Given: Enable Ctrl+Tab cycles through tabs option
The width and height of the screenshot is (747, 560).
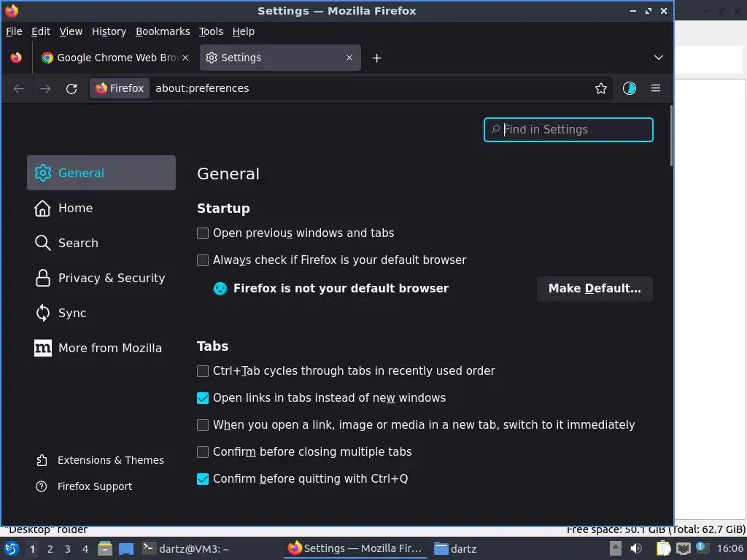Looking at the screenshot, I should tap(203, 371).
